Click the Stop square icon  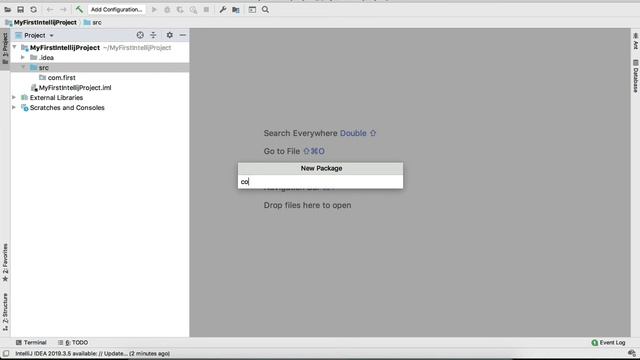[206, 9]
